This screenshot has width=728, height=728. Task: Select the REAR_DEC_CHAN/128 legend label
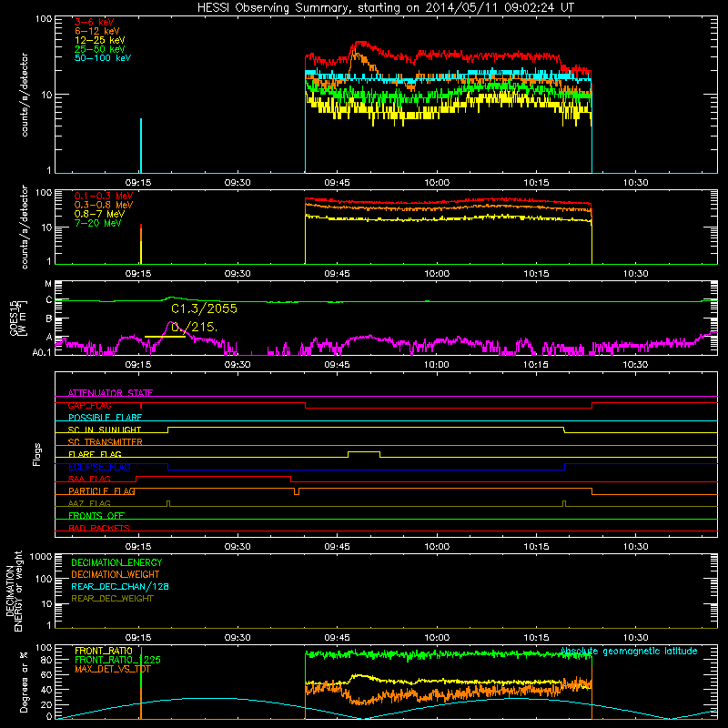click(120, 586)
